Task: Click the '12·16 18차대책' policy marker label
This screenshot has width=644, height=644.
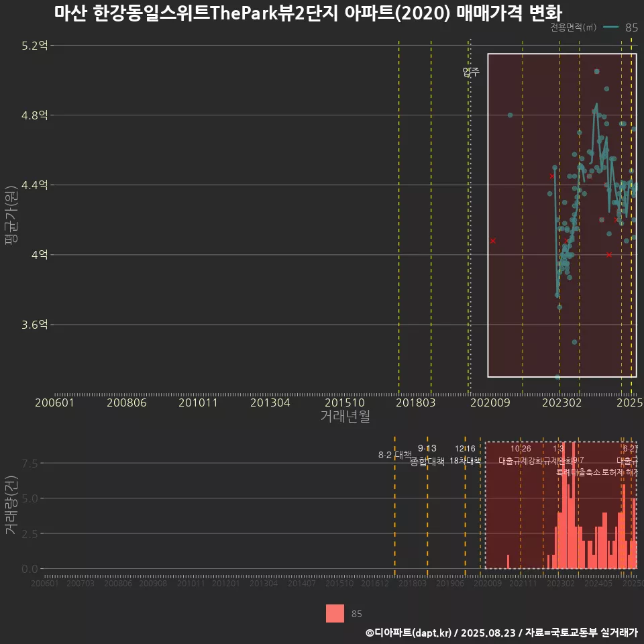Action: pyautogui.click(x=465, y=455)
